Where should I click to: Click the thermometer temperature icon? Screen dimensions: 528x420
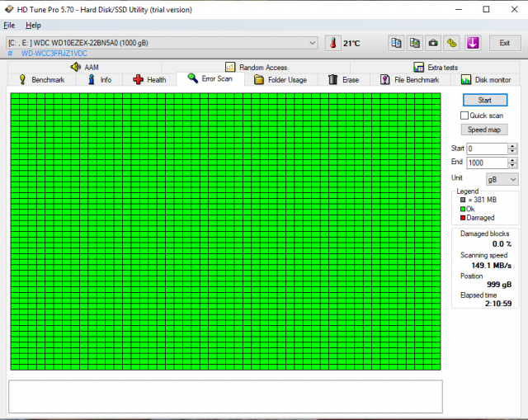click(332, 43)
